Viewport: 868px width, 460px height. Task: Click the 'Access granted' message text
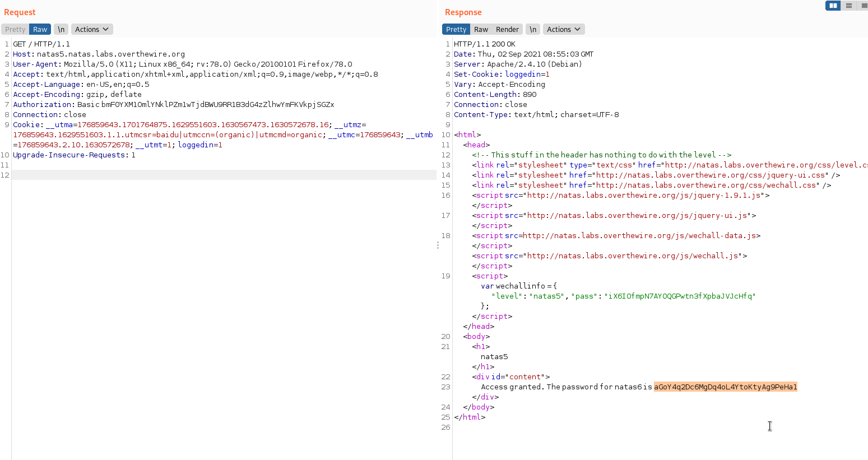[x=567, y=387]
